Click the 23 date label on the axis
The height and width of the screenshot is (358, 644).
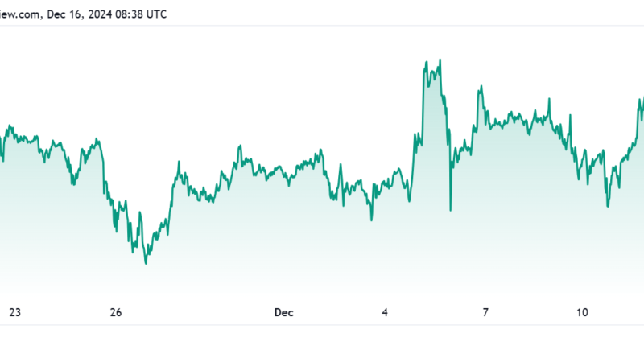(14, 313)
